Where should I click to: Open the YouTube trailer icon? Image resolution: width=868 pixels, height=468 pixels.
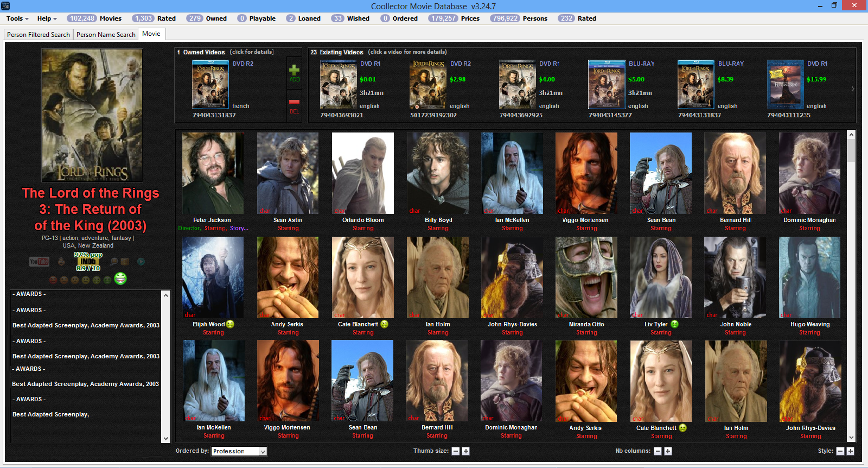tap(39, 262)
